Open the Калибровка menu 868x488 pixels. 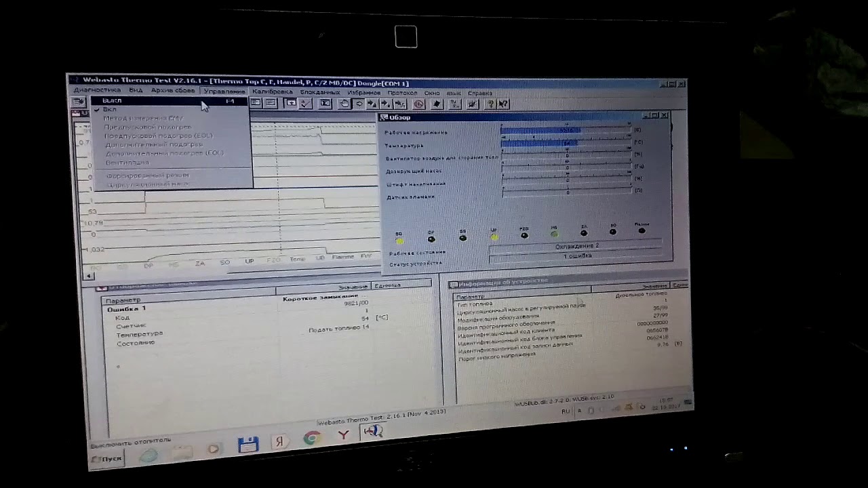click(x=272, y=91)
